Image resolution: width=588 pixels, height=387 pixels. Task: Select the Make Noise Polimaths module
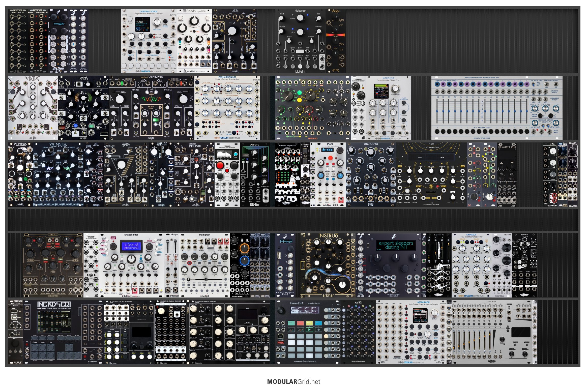pos(58,174)
